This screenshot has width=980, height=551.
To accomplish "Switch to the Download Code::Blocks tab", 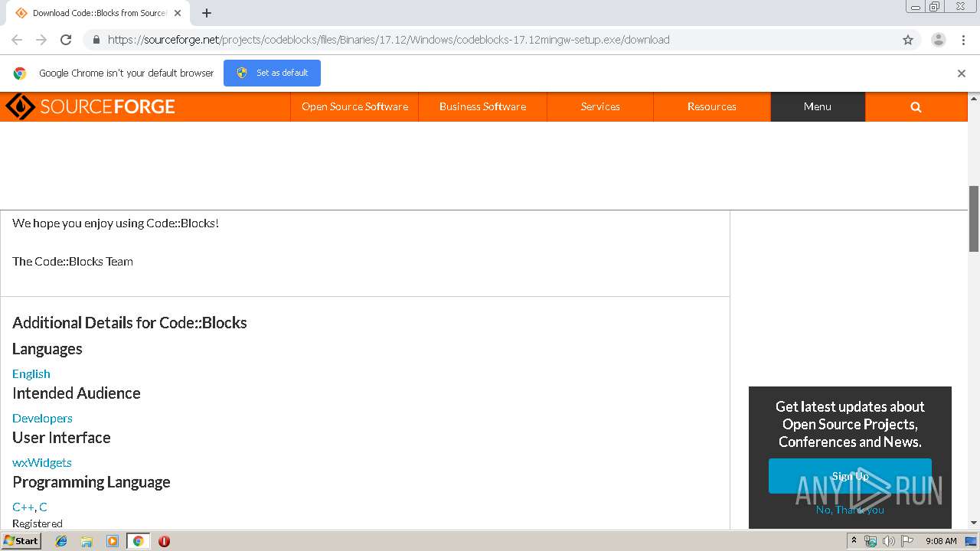I will point(98,13).
